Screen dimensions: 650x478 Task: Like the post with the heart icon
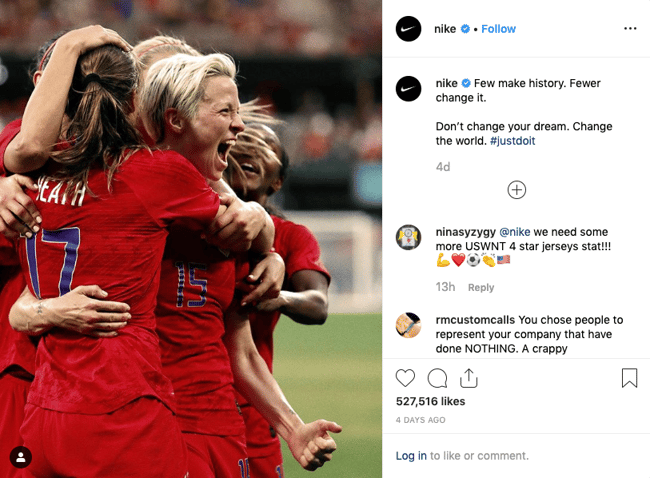(405, 378)
